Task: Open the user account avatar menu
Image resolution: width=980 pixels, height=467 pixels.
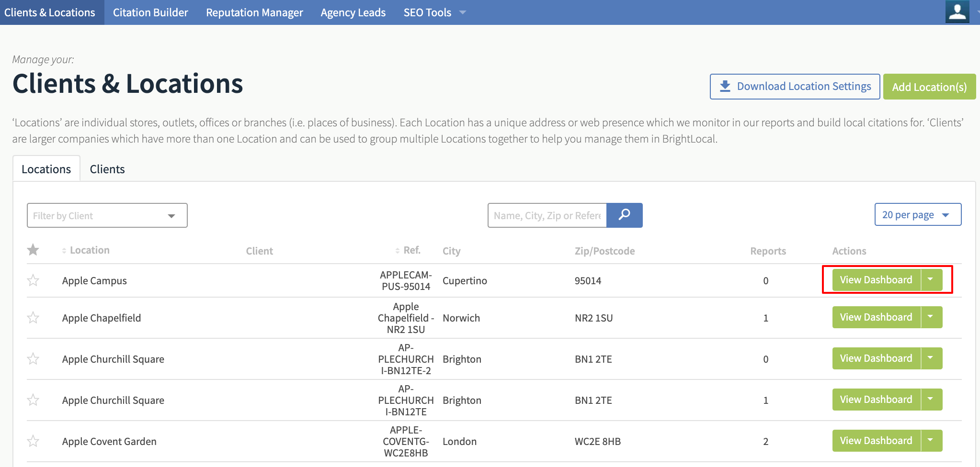Action: [x=957, y=11]
